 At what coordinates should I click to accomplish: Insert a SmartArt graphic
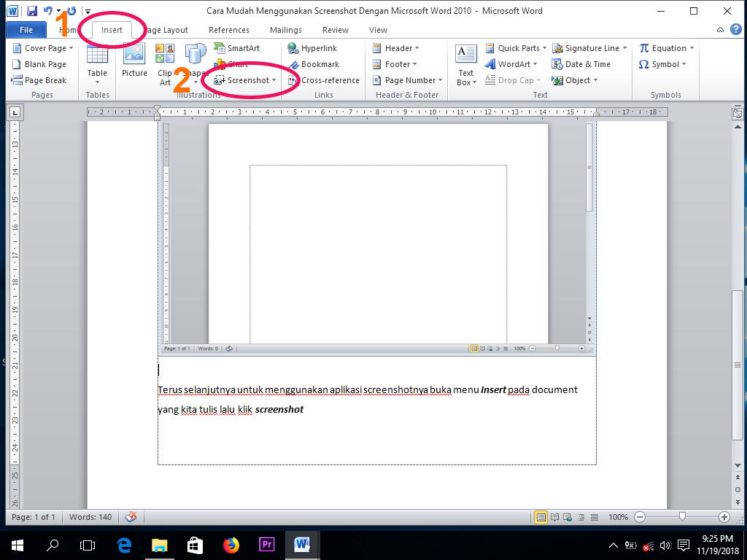[237, 48]
